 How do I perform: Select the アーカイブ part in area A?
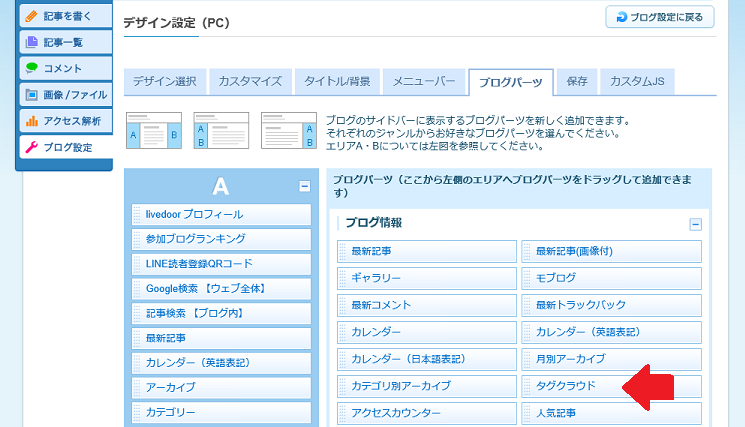click(221, 388)
